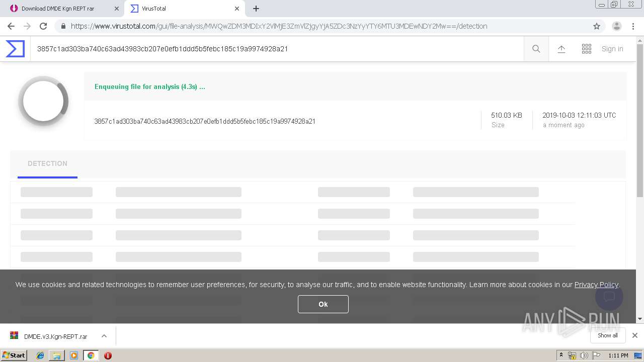Open media player taskbar icon
Screen dimensions: 644x362
tap(74, 355)
